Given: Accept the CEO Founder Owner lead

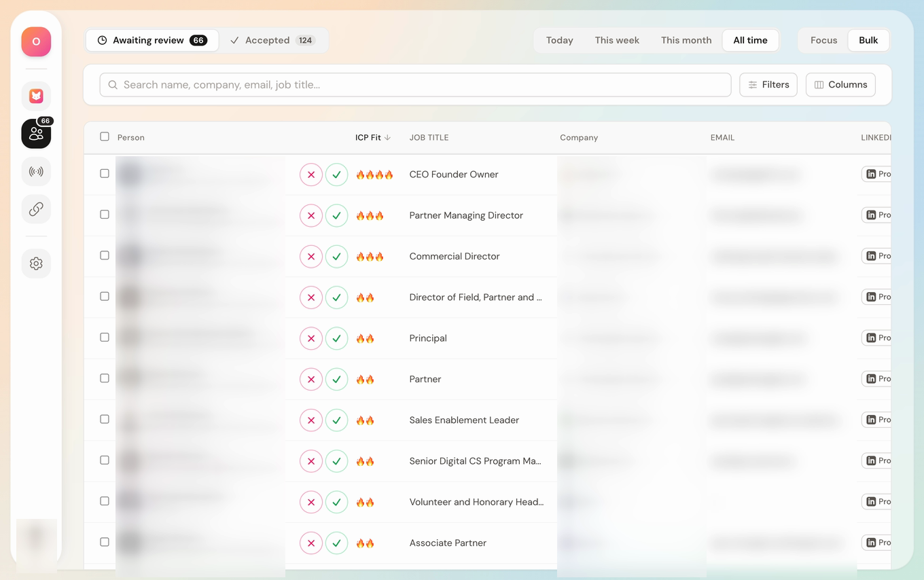Looking at the screenshot, I should coord(336,175).
